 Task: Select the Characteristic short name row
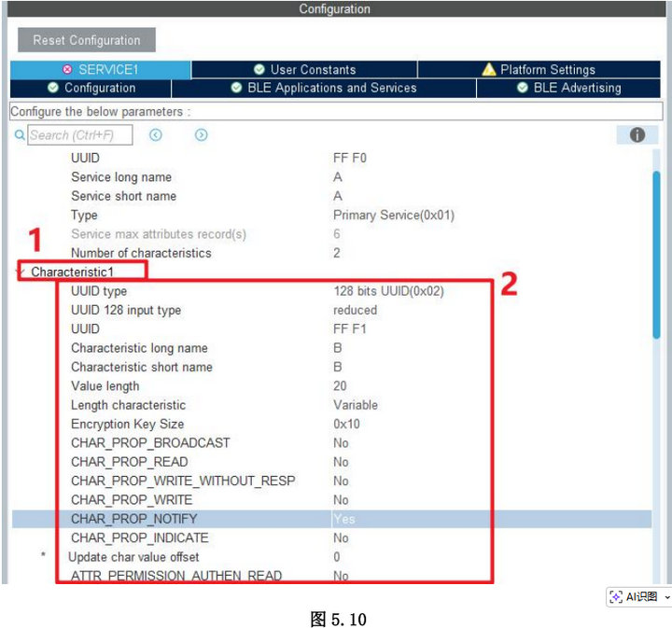click(331, 367)
